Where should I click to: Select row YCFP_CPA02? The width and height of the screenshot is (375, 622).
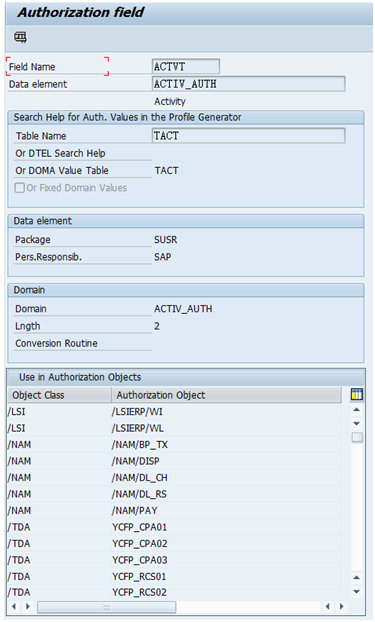tap(174, 543)
